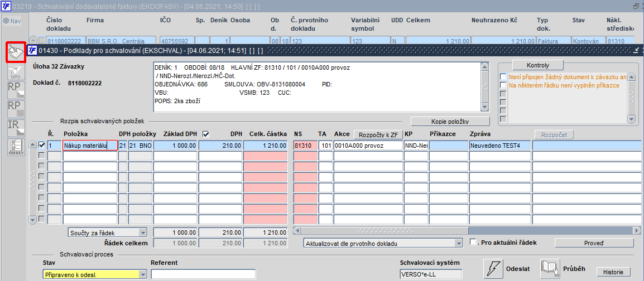The height and width of the screenshot is (281, 644).
Task: Click the lightning bolt Odeslat icon
Action: point(494,269)
